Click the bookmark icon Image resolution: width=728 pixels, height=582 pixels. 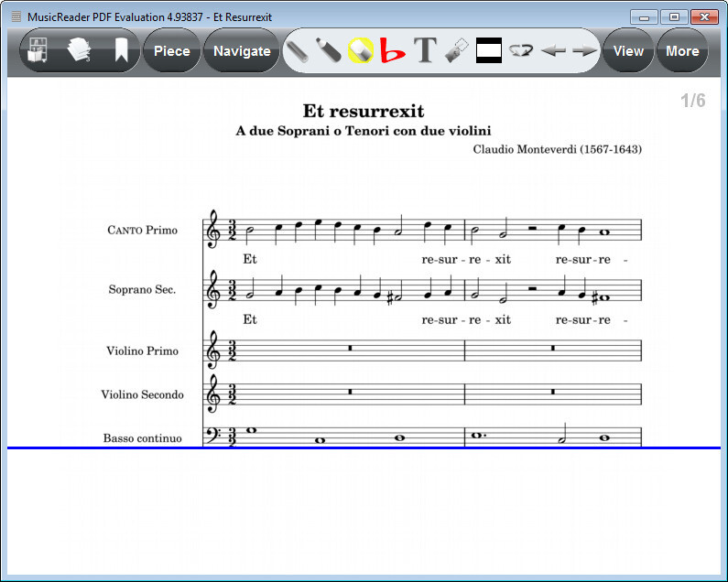[121, 50]
